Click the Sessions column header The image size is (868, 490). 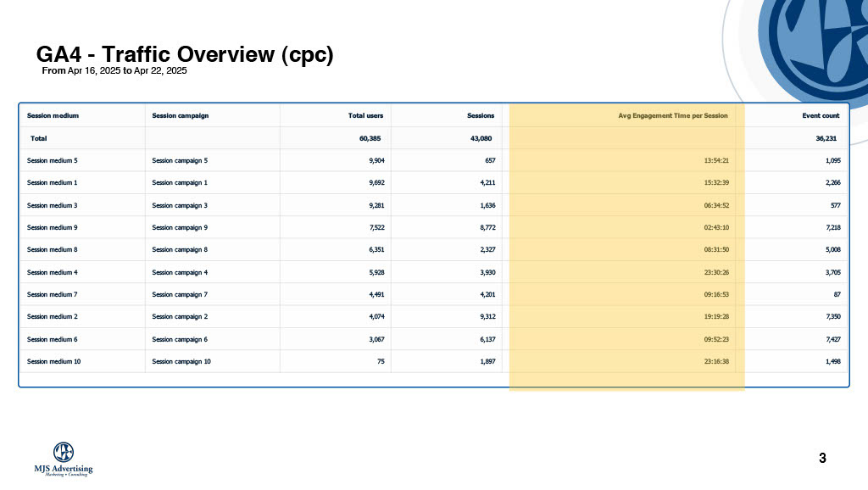click(481, 115)
